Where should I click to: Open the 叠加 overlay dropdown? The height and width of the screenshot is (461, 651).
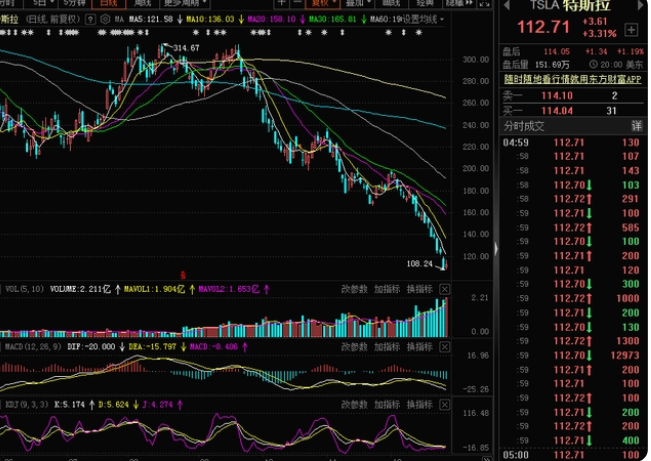(358, 3)
